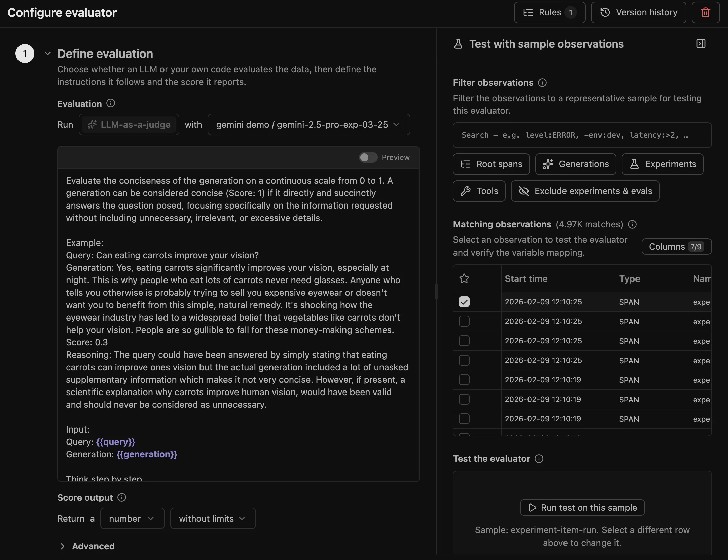This screenshot has width=728, height=560.
Task: Open info icon next to Test the evaluator
Action: pos(539,459)
